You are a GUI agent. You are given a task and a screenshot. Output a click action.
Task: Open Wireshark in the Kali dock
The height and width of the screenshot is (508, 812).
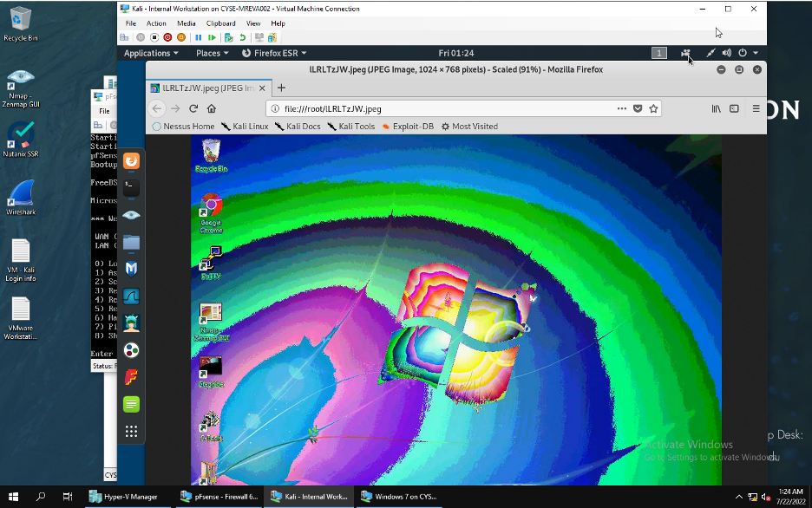click(131, 296)
